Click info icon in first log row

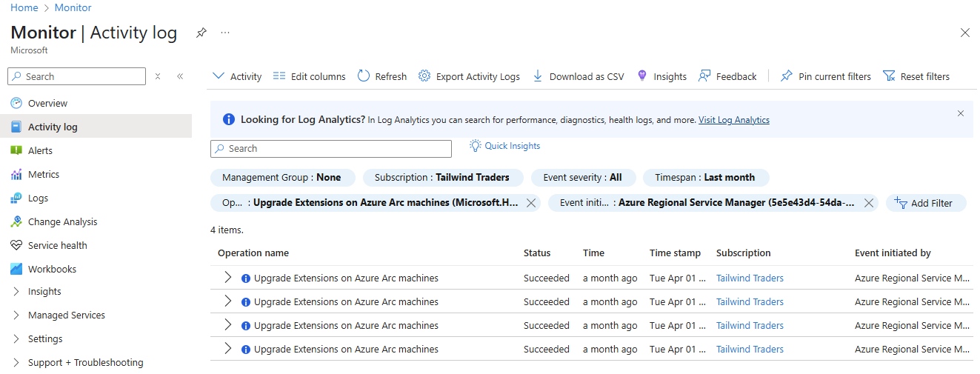point(246,278)
